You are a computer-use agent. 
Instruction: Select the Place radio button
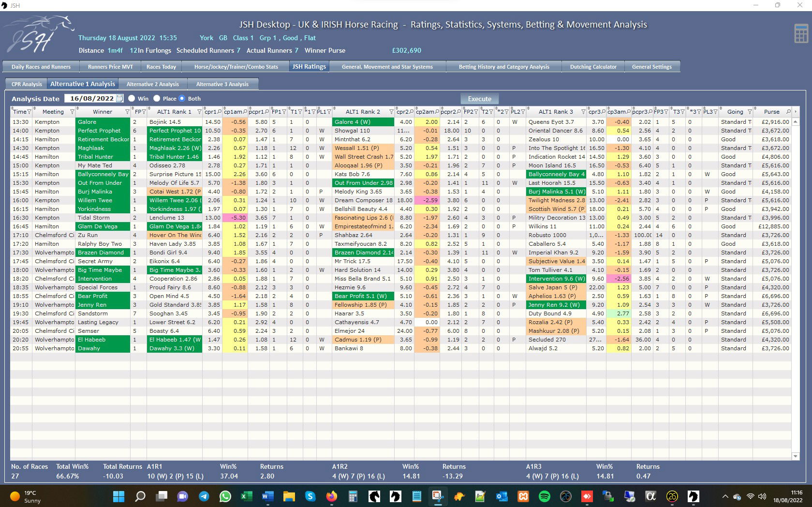tap(157, 98)
